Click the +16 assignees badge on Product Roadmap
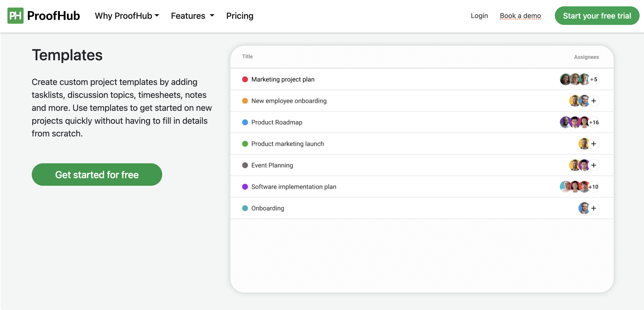The height and width of the screenshot is (310, 644). pyautogui.click(x=594, y=122)
